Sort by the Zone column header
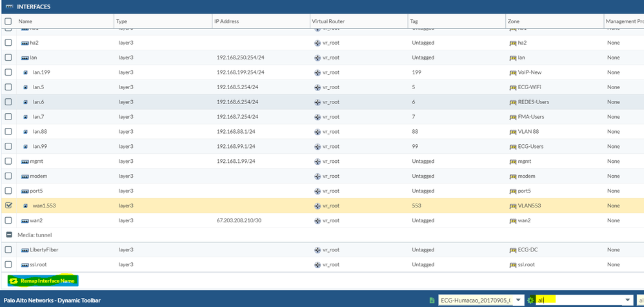 (554, 21)
